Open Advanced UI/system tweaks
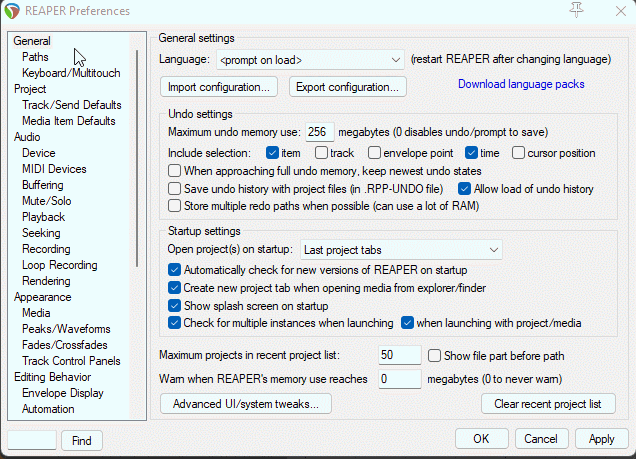636x459 pixels. tap(246, 404)
